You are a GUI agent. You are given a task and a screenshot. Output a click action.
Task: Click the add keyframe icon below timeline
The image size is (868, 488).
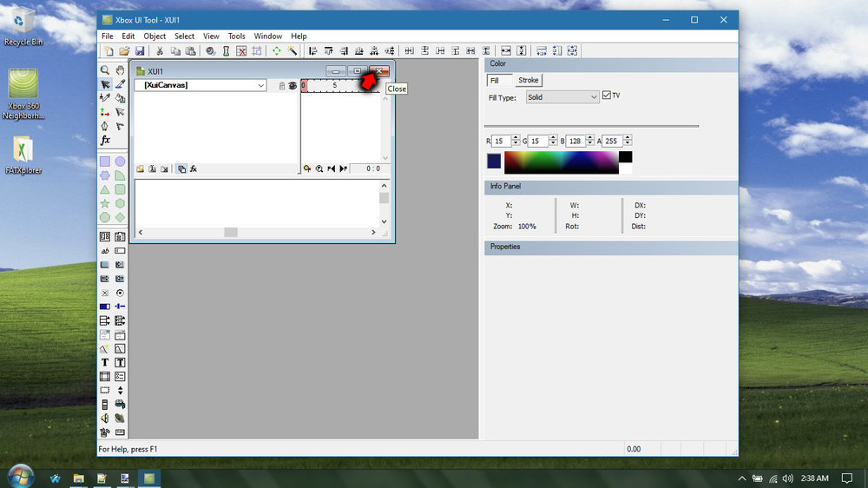pyautogui.click(x=307, y=168)
